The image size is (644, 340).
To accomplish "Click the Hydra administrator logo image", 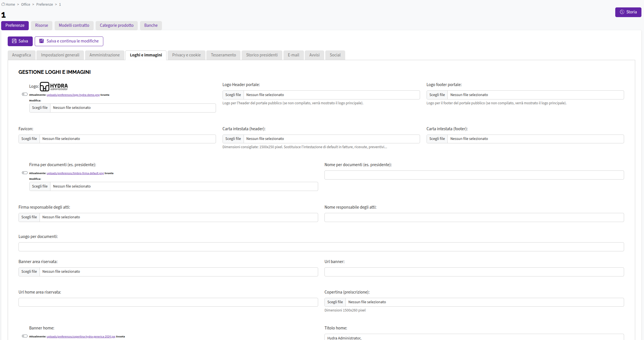I will 54,86.
